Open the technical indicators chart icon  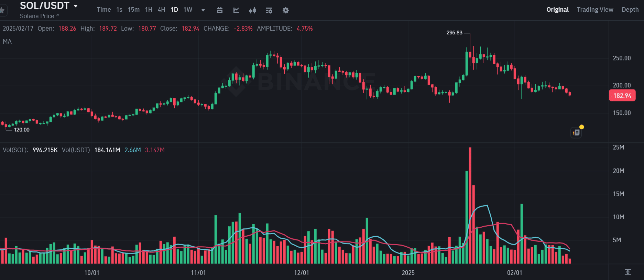pos(236,10)
